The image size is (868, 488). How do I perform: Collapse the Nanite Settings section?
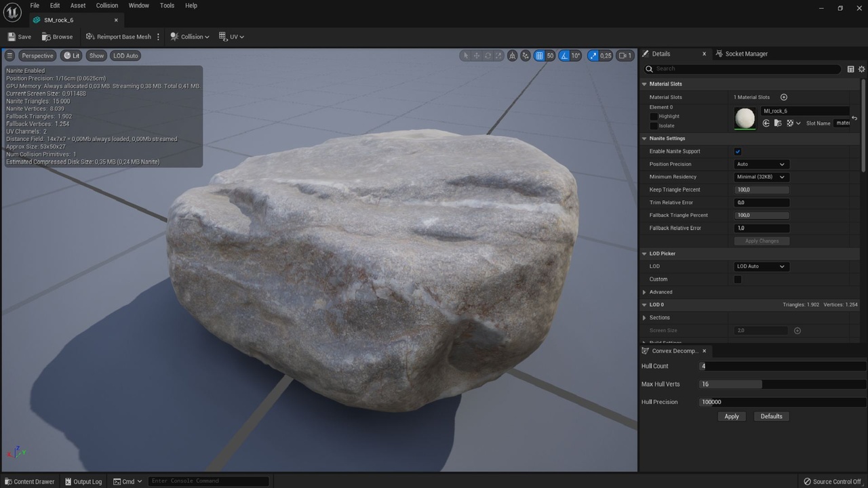[644, 138]
